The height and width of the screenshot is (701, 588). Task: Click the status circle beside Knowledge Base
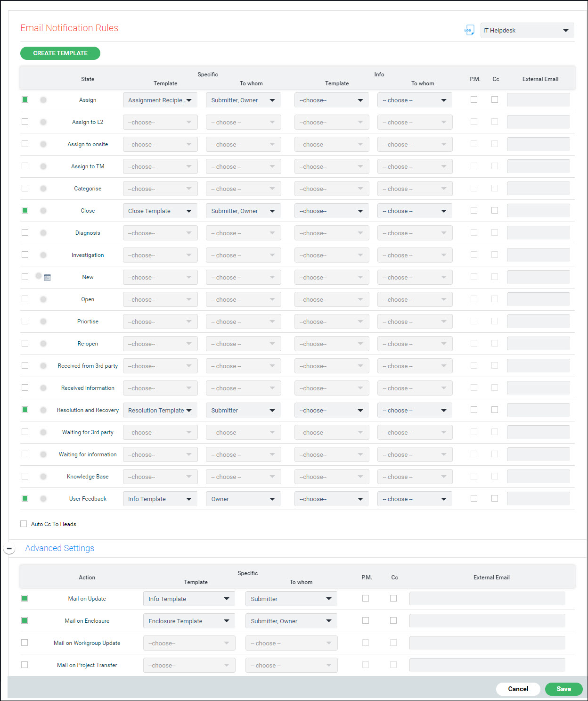click(43, 477)
